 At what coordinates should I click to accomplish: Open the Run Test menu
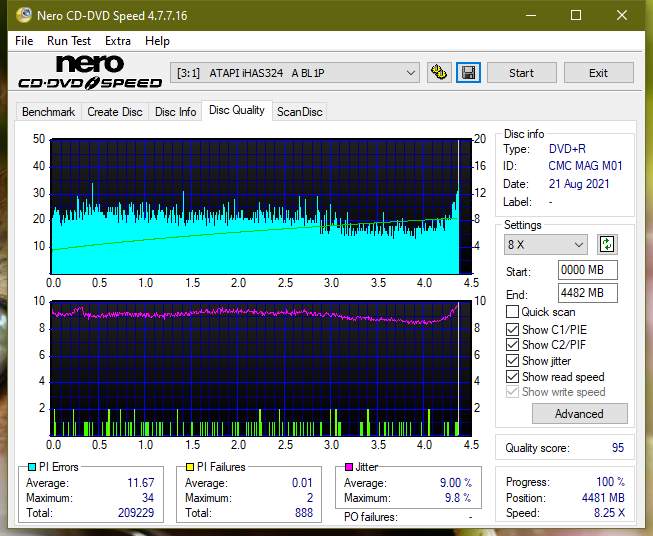pos(69,41)
